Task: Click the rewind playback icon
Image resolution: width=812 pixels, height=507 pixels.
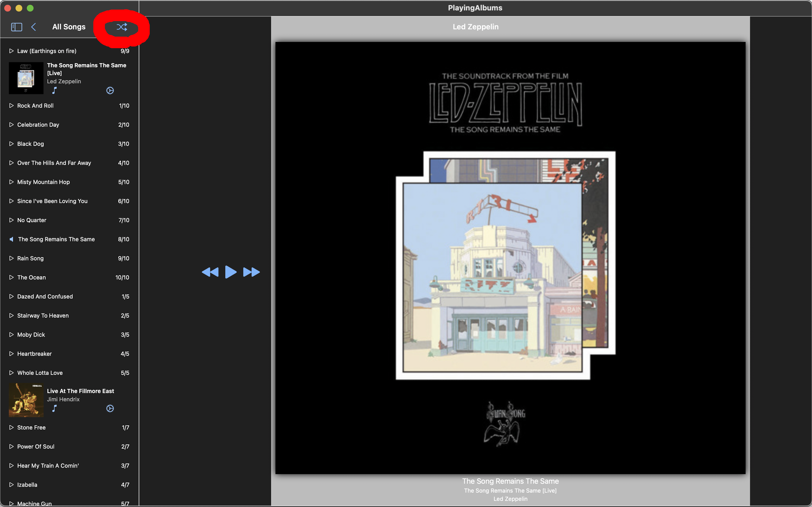Action: [210, 272]
